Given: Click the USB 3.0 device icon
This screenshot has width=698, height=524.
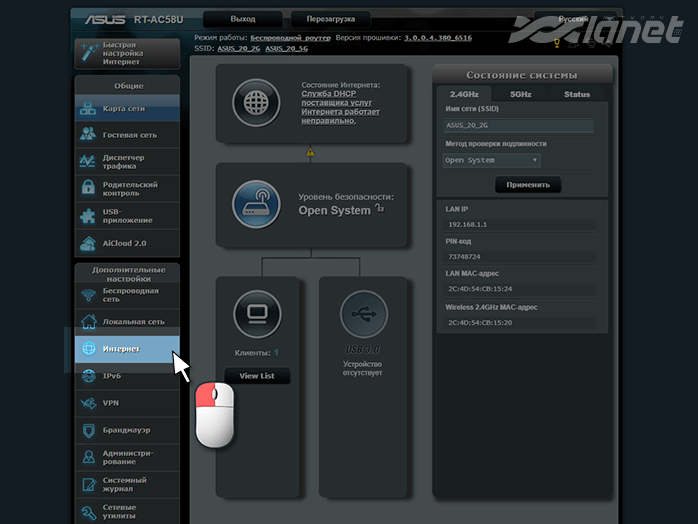Looking at the screenshot, I should [x=363, y=315].
